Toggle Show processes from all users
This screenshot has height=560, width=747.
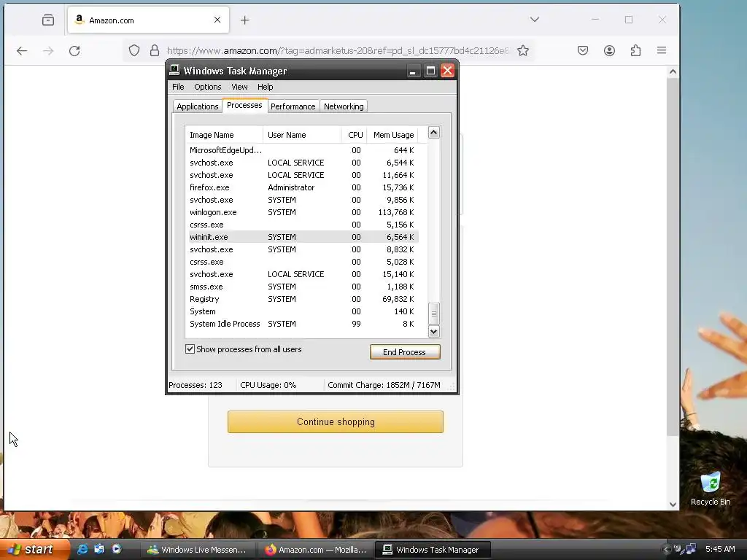(190, 349)
